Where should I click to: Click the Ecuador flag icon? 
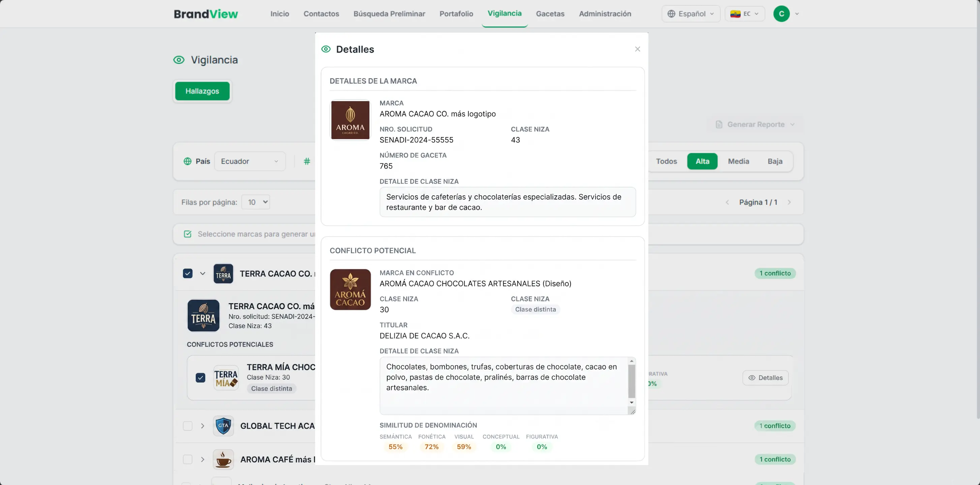click(x=735, y=14)
